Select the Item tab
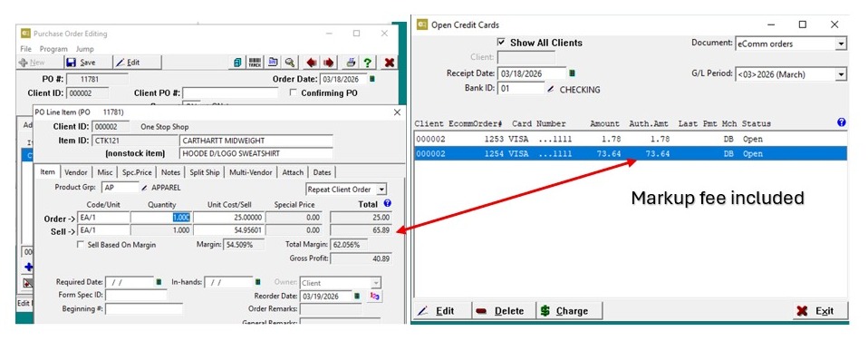868x341 pixels. click(48, 172)
